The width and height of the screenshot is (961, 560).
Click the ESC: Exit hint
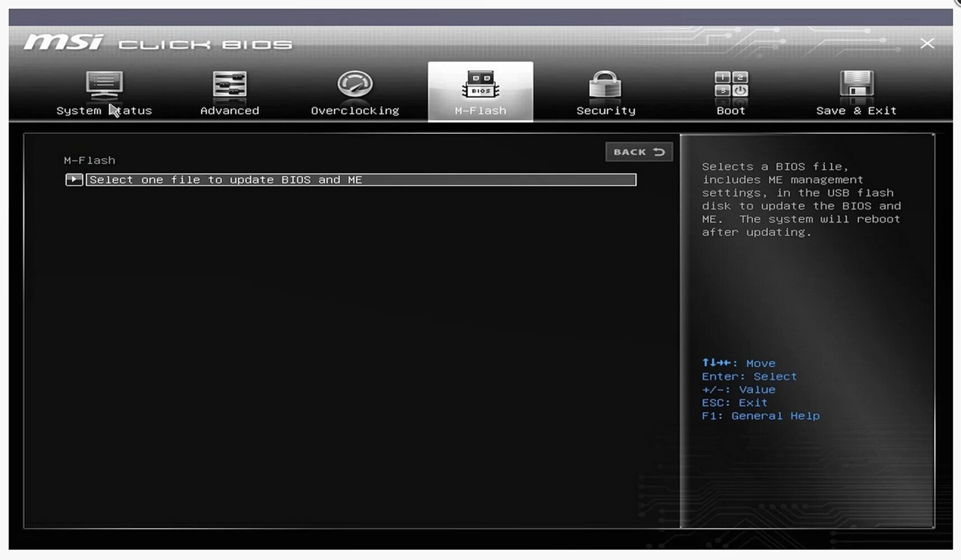735,403
